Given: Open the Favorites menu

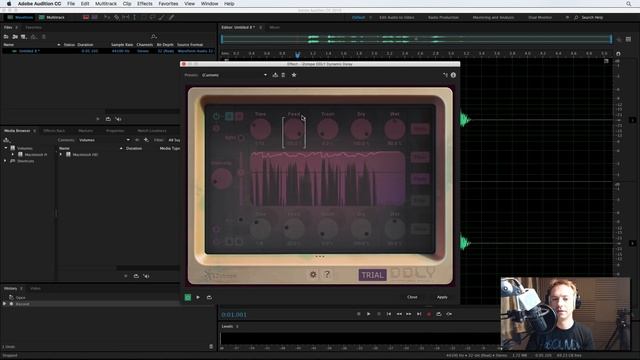Looking at the screenshot, I should click(x=168, y=4).
